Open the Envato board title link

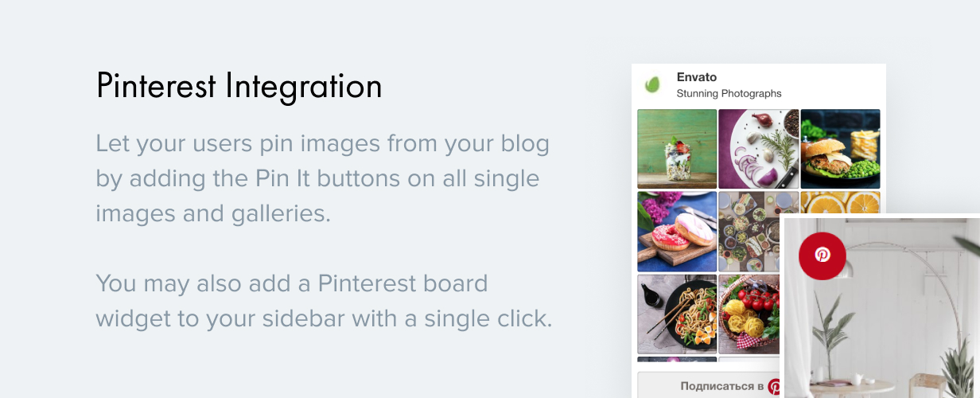coord(696,77)
